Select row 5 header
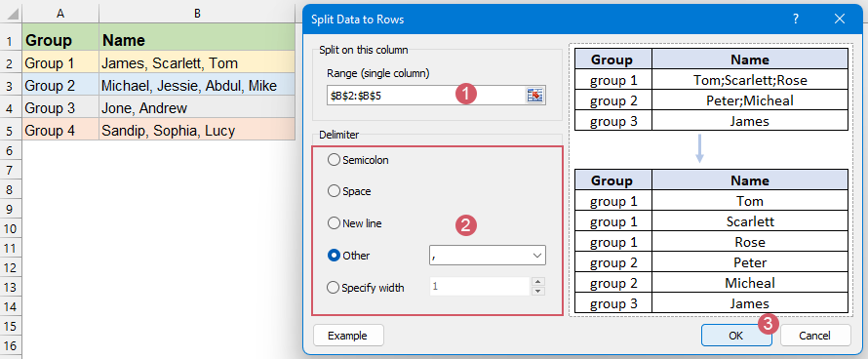The image size is (868, 359). [x=11, y=131]
